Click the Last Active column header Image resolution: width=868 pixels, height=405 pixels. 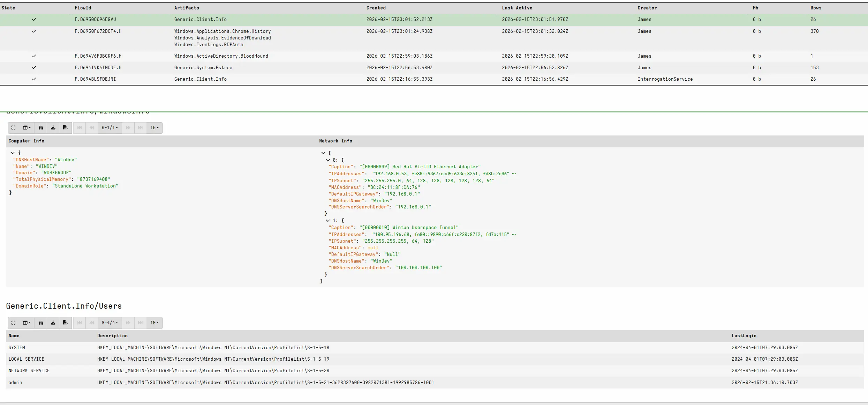(517, 8)
